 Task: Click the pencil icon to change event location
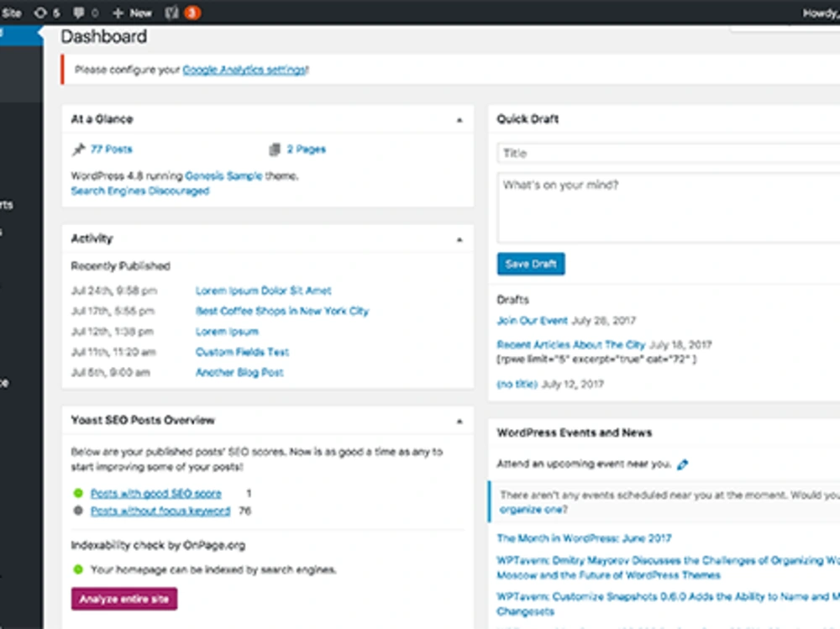683,463
